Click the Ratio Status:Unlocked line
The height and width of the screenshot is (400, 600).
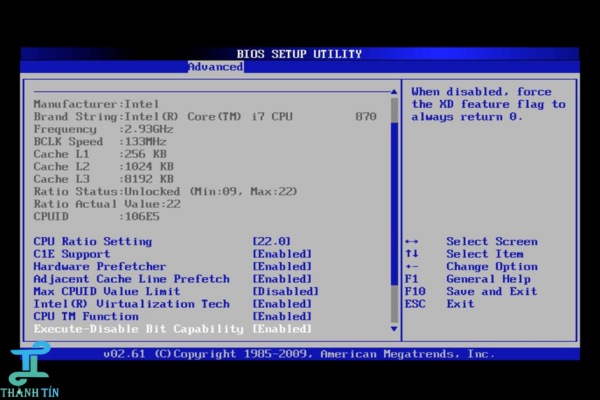(x=165, y=191)
